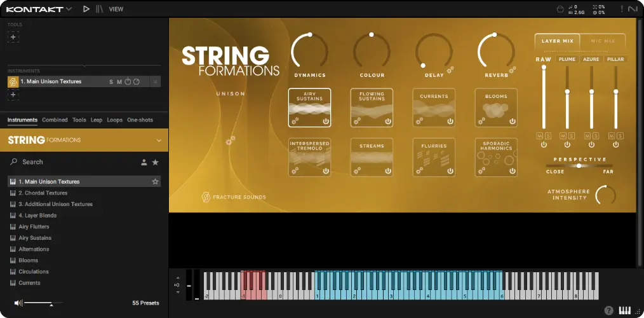Toggle power for Blooms tile
Viewport: 644px width, 318px height.
[x=513, y=121]
